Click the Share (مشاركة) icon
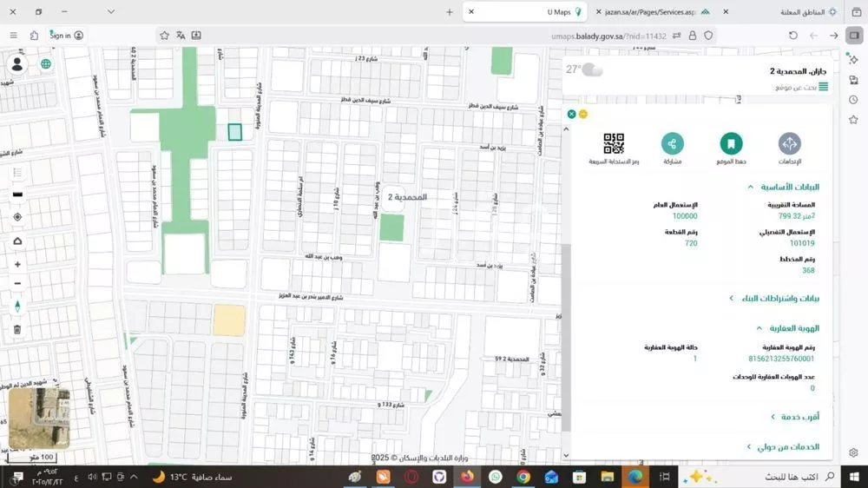This screenshot has height=488, width=868. coord(672,144)
